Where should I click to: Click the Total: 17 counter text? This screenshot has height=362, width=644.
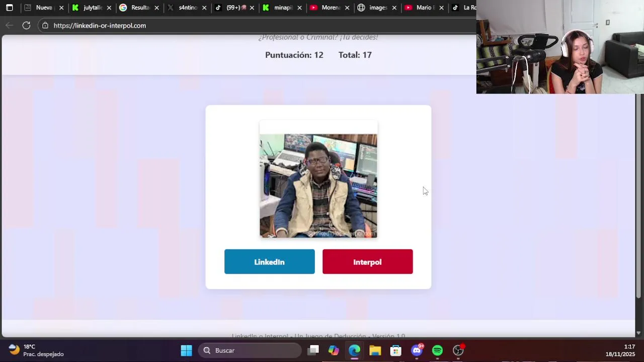(355, 55)
